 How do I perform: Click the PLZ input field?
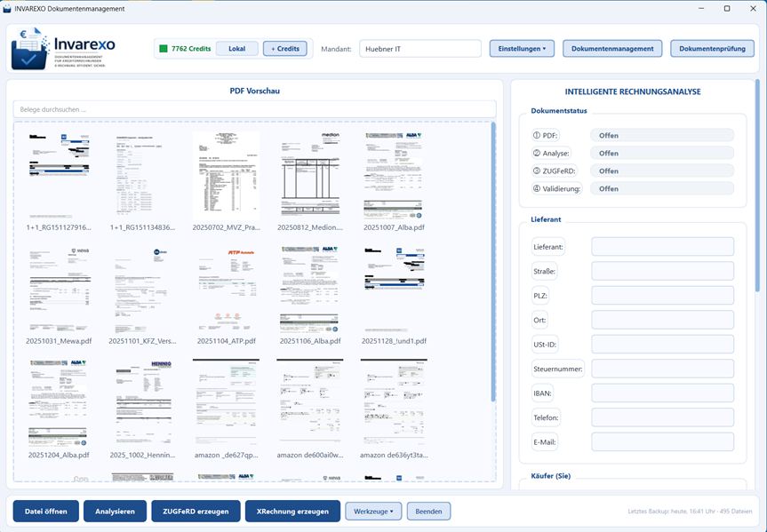[x=662, y=296]
